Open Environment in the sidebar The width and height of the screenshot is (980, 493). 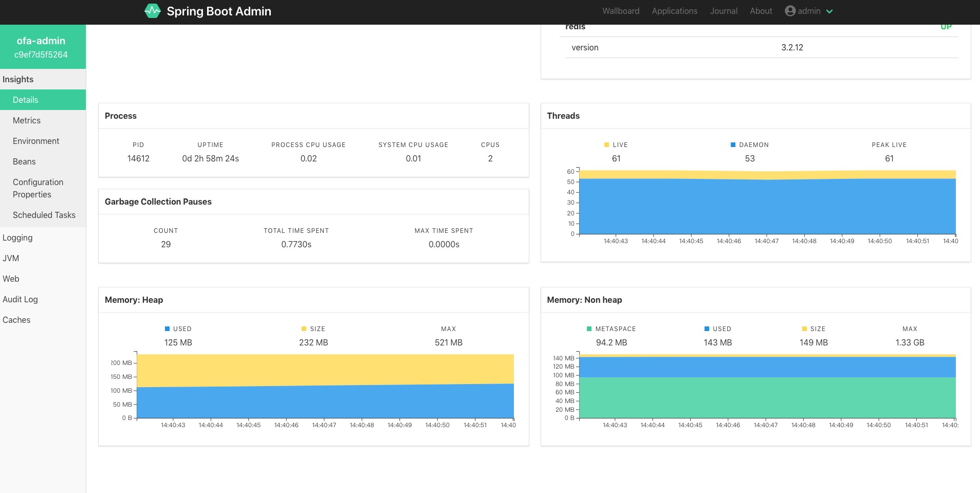pos(43,141)
